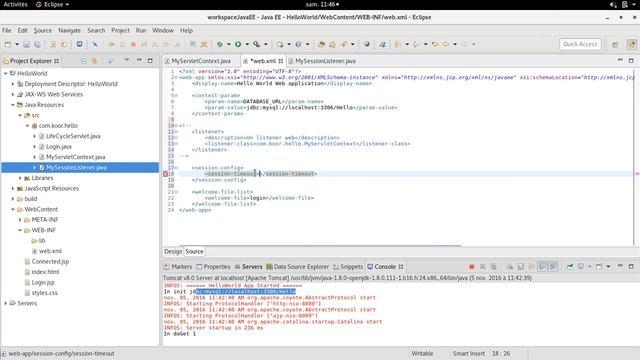Maximize the editor area
This screenshot has width=640, height=360.
(631, 60)
